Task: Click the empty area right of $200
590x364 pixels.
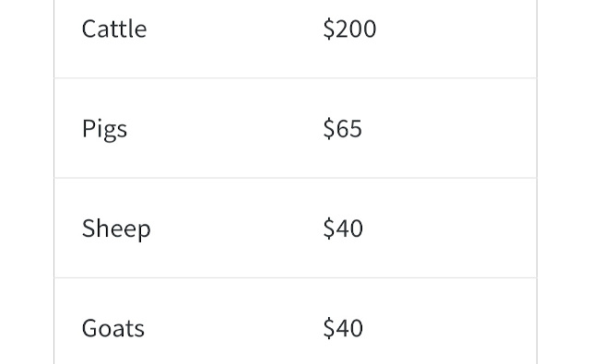Action: click(x=456, y=29)
